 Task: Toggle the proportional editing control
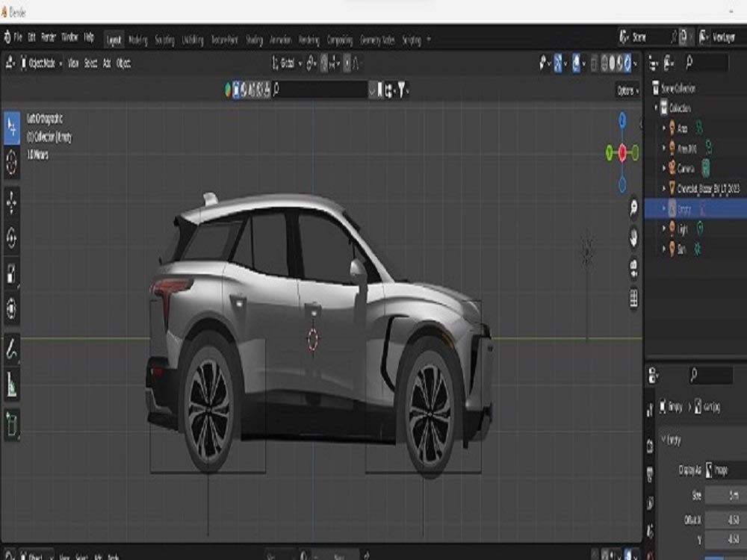[346, 63]
